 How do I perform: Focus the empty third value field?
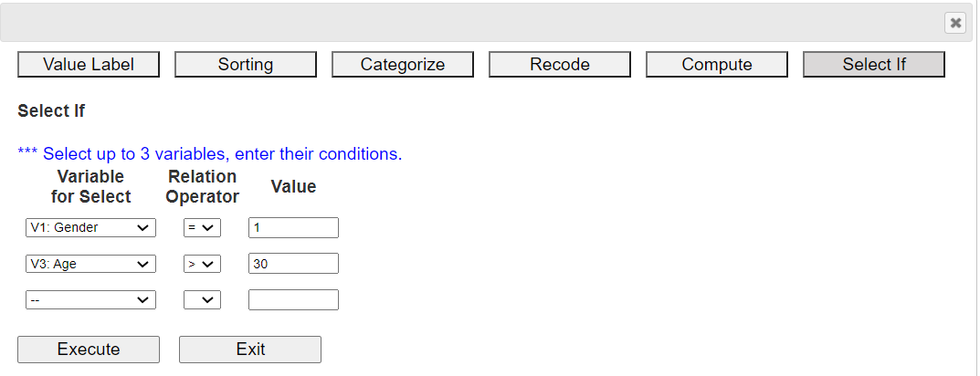click(293, 300)
